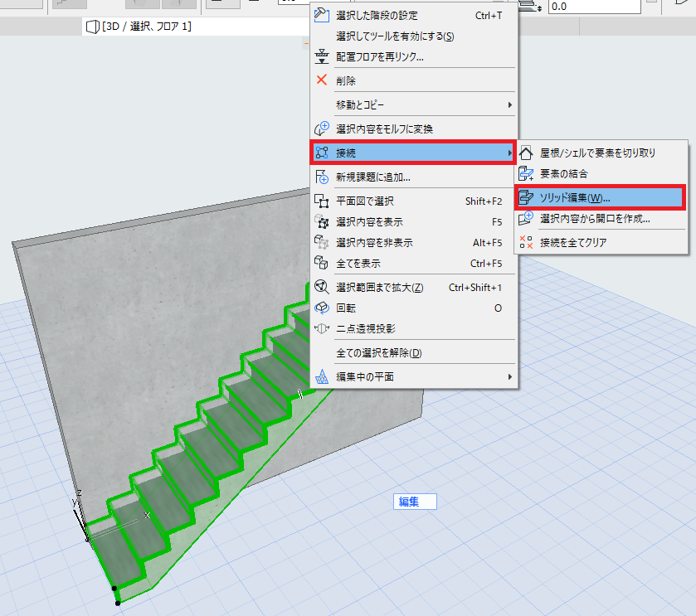Choose 要素の結合 in submenu
696x616 pixels.
tap(601, 174)
